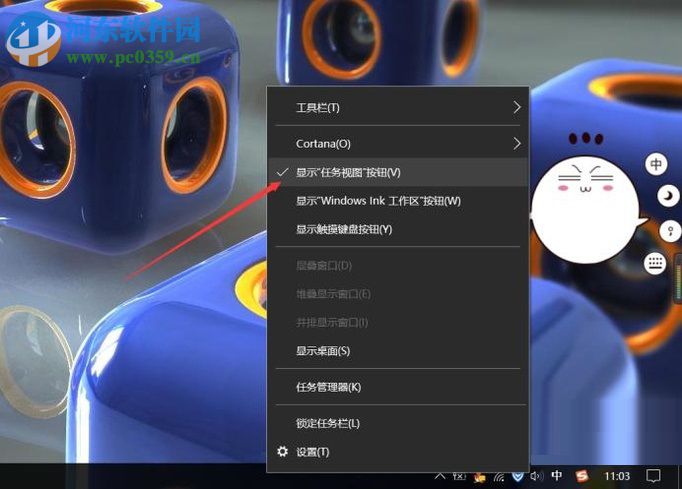Toggle 显示触摸键盘按钮(Y) option
This screenshot has width=682, height=489.
(398, 229)
